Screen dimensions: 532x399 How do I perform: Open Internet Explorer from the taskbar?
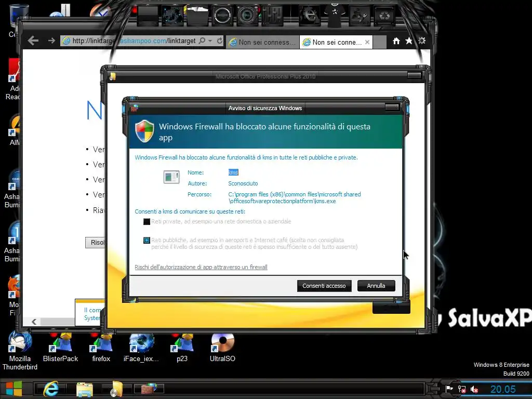click(x=51, y=389)
